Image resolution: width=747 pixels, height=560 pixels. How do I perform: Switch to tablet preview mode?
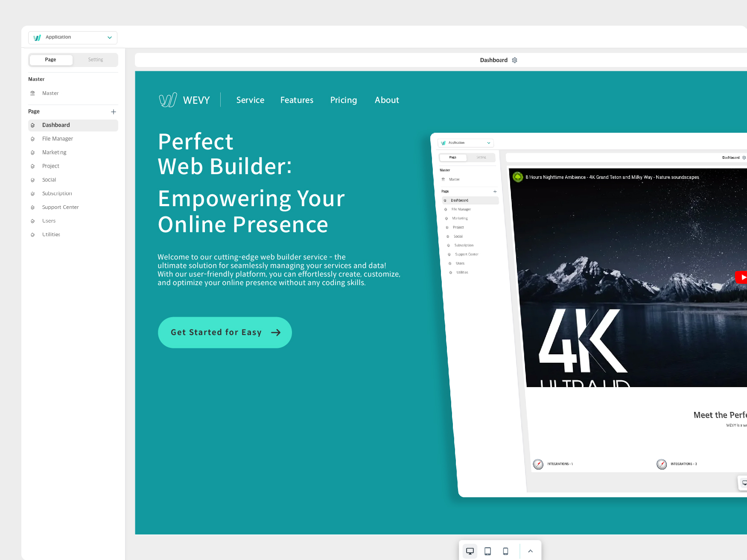487,551
